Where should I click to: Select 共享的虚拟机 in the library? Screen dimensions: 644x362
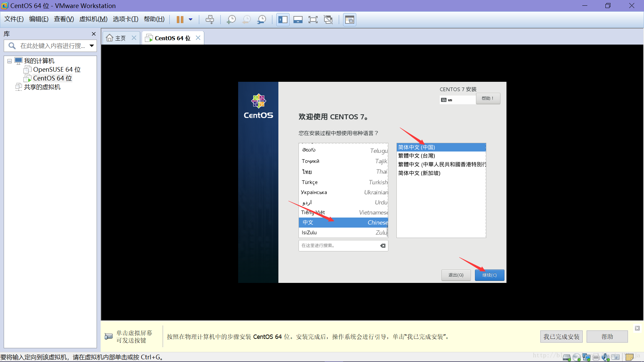[x=42, y=87]
